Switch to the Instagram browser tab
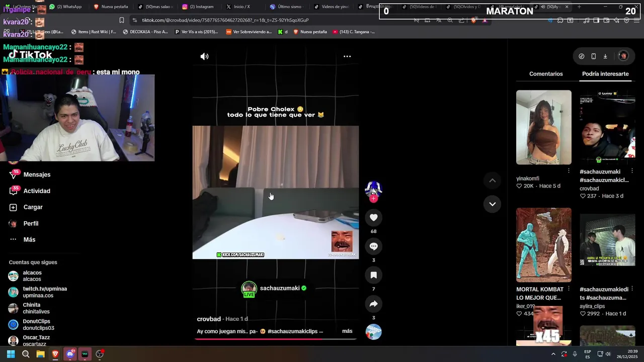 point(198,7)
